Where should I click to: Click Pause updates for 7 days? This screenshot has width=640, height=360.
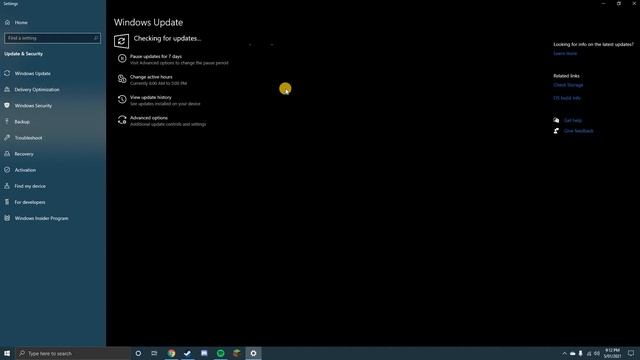pyautogui.click(x=156, y=56)
